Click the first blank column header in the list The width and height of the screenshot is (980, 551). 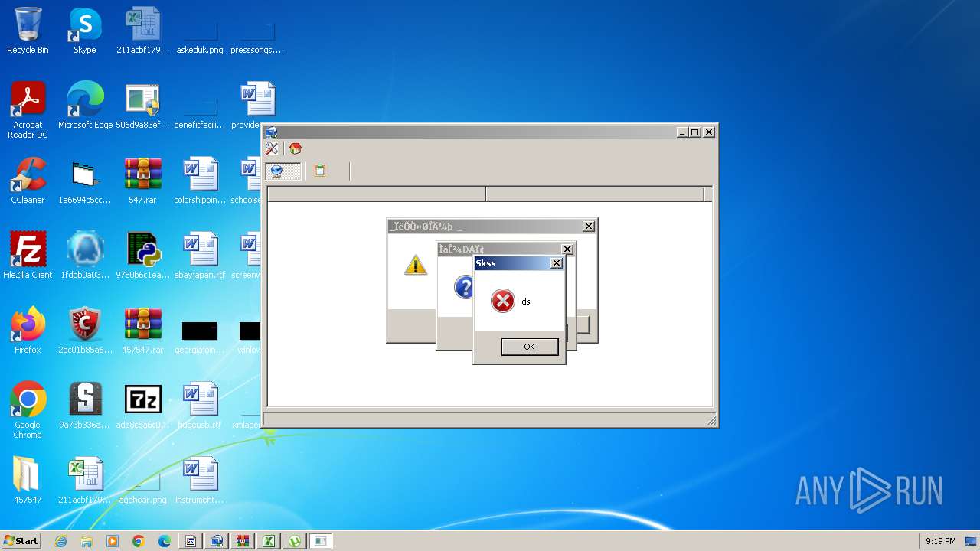click(376, 194)
